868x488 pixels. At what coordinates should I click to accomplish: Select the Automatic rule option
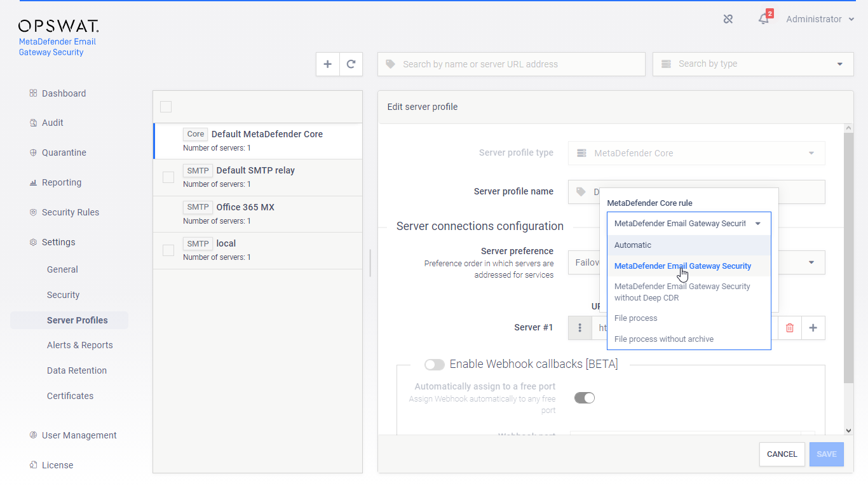tap(689, 245)
